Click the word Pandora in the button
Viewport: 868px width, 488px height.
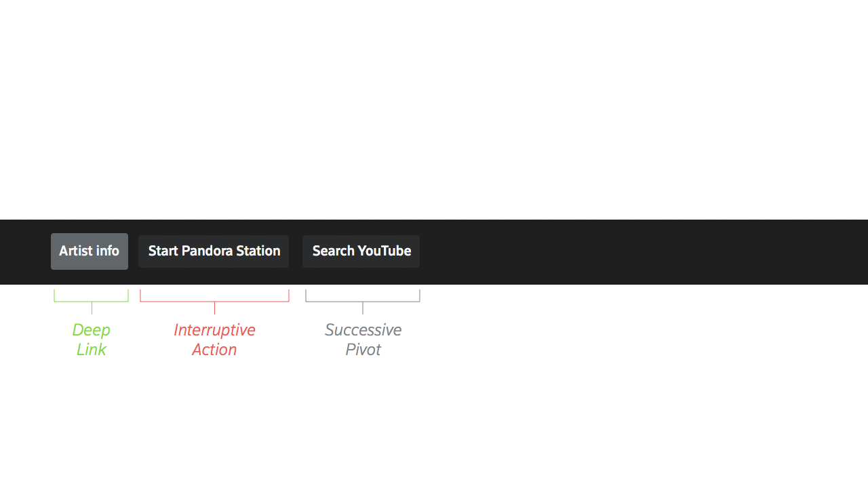pos(207,251)
